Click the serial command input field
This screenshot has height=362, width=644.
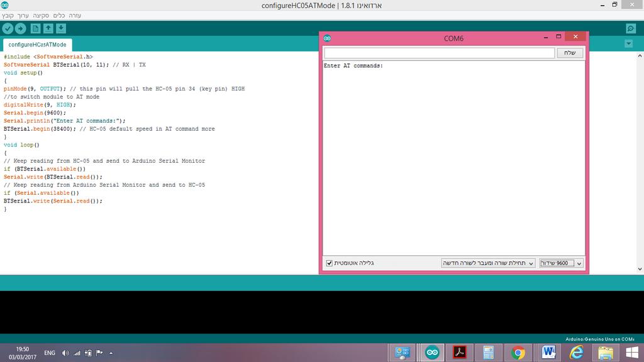pyautogui.click(x=439, y=53)
